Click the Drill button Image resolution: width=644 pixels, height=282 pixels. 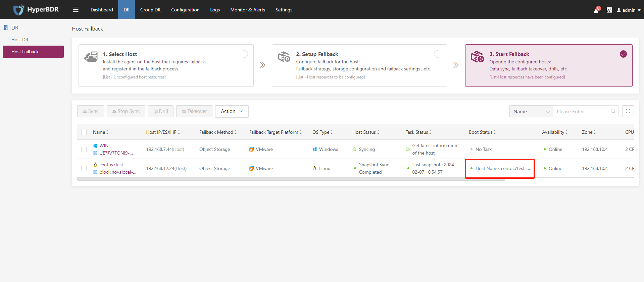(x=161, y=111)
